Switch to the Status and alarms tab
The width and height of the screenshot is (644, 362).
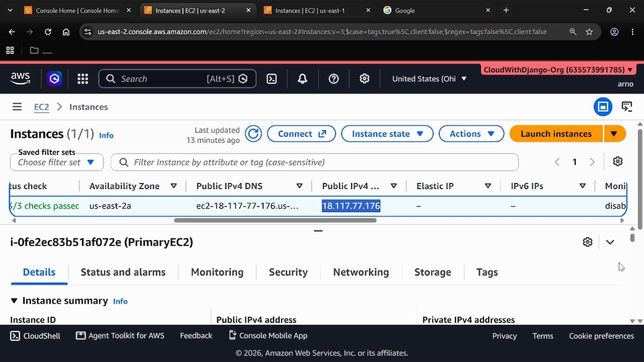click(123, 272)
